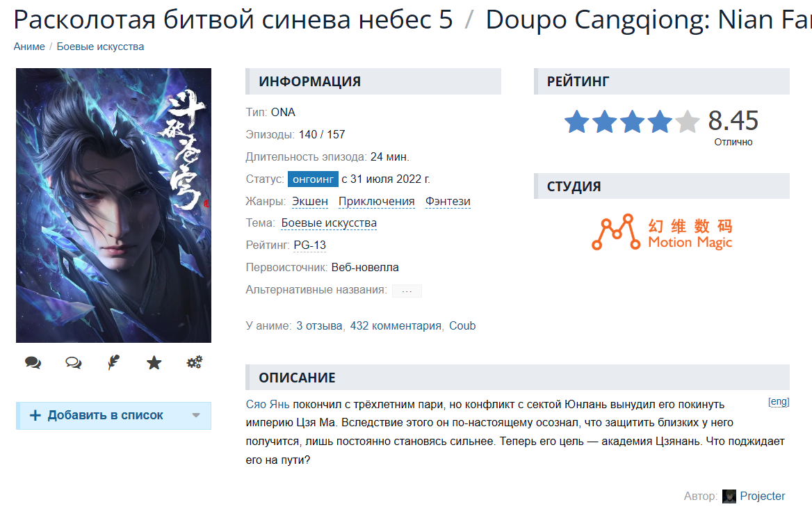Click the онгоинг status badge
The width and height of the screenshot is (812, 509).
(x=313, y=179)
